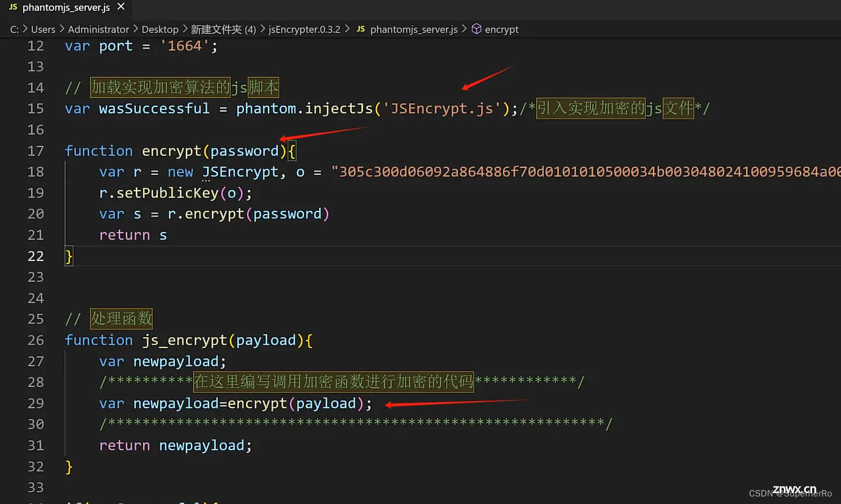Viewport: 841px width, 504px height.
Task: Click line number 29 in gutter
Action: tap(36, 404)
